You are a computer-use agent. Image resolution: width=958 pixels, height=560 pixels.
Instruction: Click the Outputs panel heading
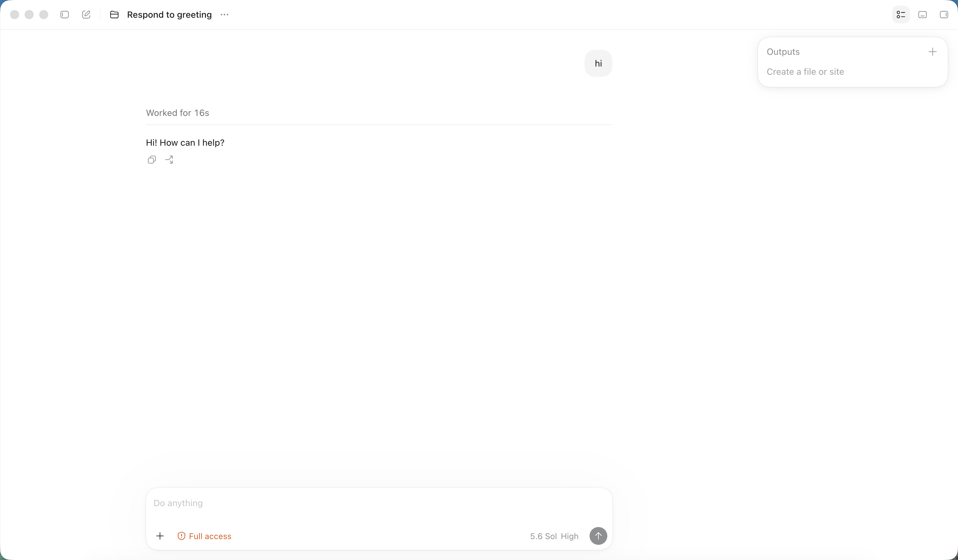click(x=783, y=52)
